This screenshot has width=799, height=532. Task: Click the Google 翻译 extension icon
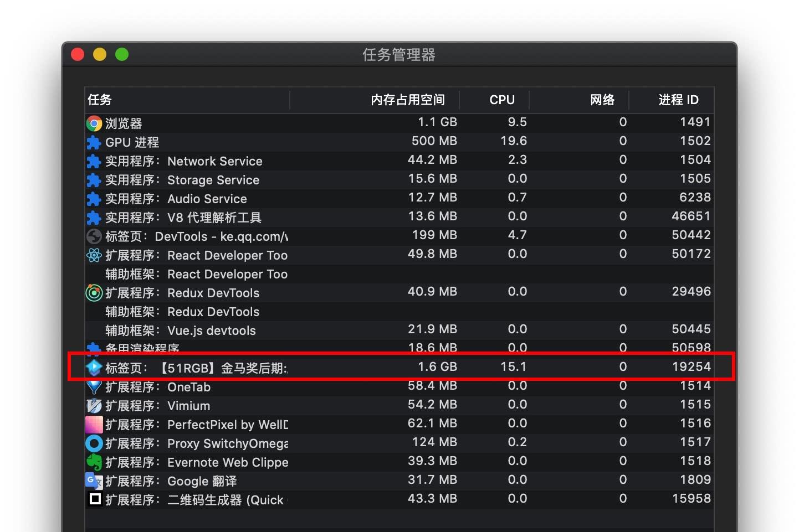tap(94, 481)
